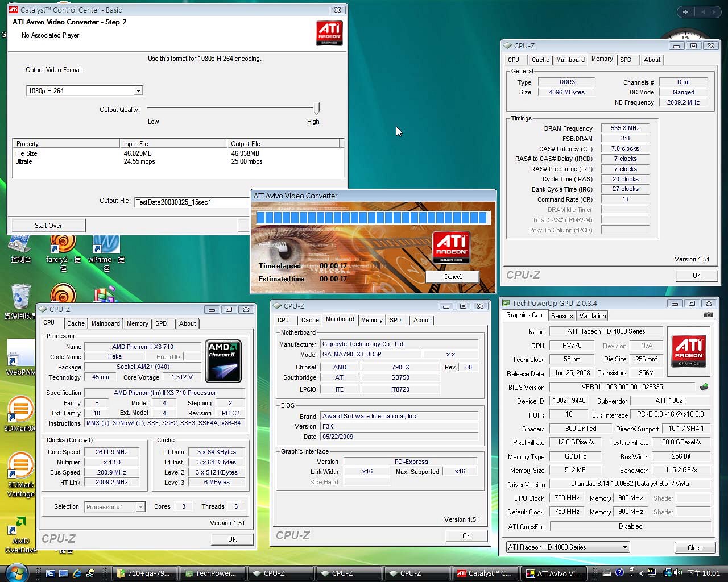Click the Input File column header

173,144
